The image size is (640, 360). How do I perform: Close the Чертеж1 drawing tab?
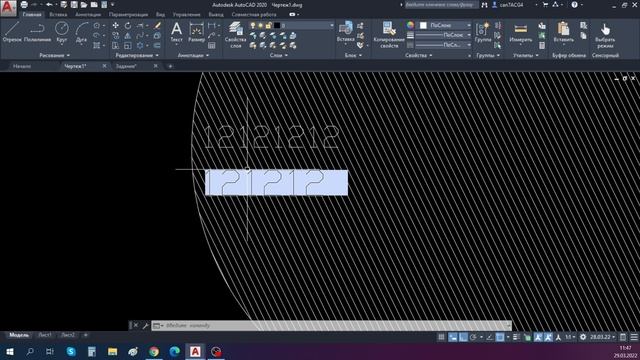coord(104,66)
